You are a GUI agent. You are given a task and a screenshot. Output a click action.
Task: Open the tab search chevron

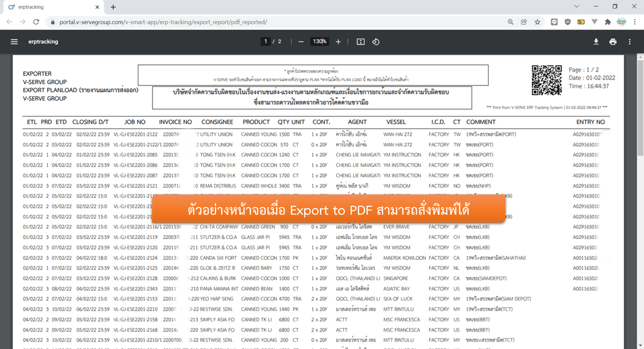click(x=577, y=6)
